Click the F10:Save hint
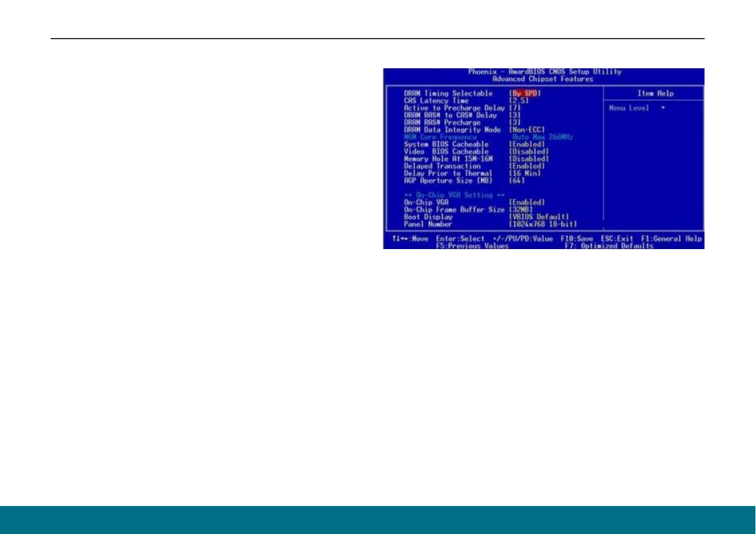756x534 pixels. [577, 239]
